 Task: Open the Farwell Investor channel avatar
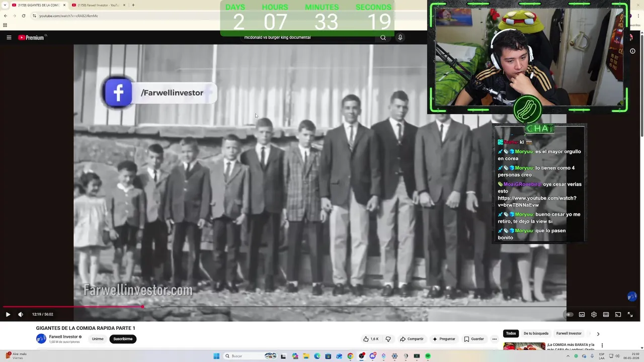coord(41,339)
